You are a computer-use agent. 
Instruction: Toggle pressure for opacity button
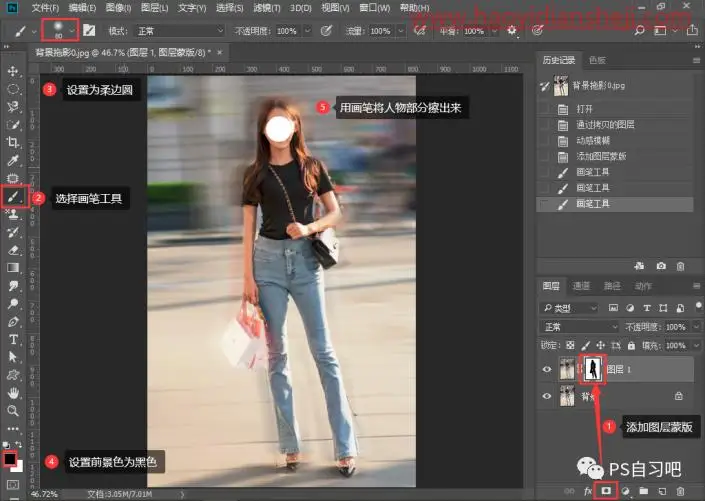pyautogui.click(x=326, y=31)
